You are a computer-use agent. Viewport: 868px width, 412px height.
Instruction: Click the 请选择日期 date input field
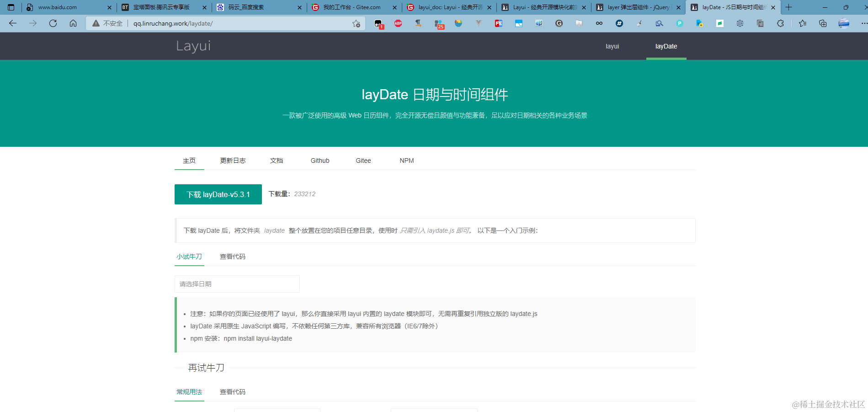point(237,284)
